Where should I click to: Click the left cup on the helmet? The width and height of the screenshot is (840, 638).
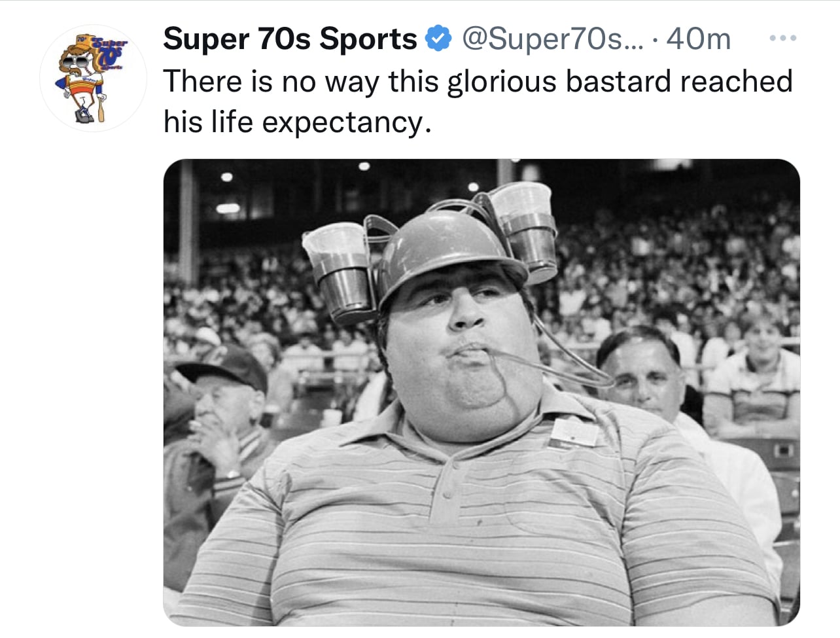point(340,268)
